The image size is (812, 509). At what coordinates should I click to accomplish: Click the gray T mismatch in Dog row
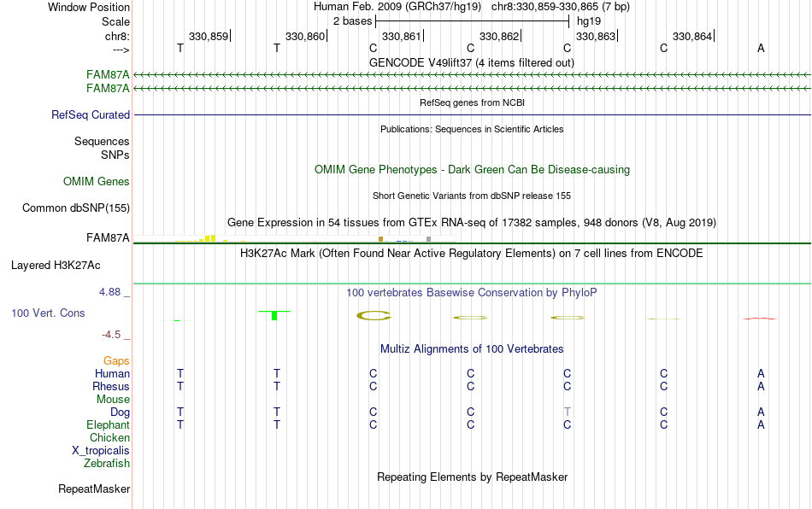coord(567,412)
